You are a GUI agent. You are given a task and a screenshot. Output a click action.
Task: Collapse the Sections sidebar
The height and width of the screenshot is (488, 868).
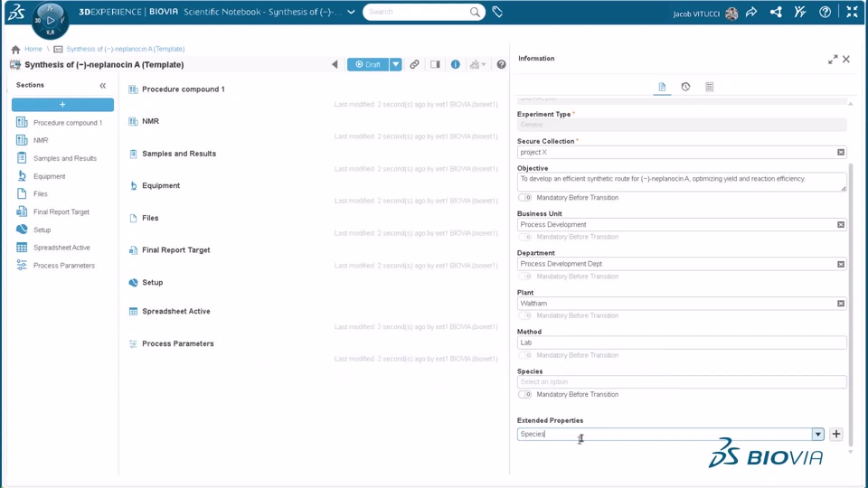point(103,85)
